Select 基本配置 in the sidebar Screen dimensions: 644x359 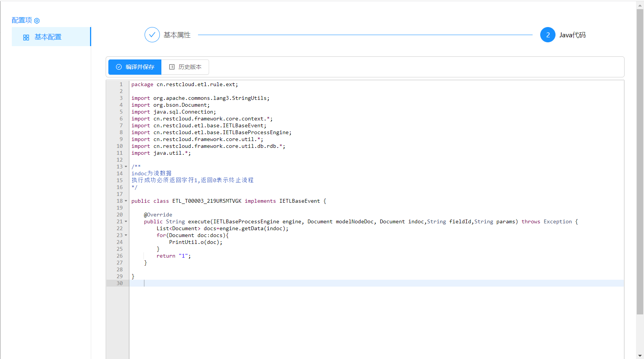(x=48, y=37)
